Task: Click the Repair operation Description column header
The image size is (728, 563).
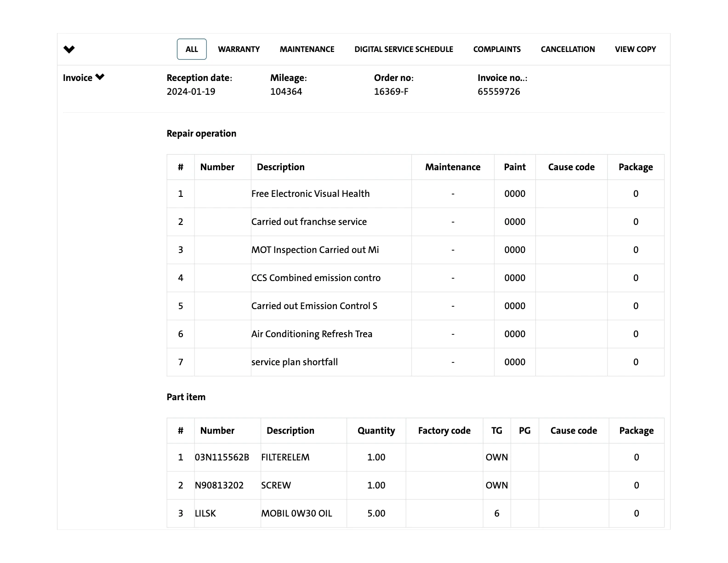Action: point(280,167)
